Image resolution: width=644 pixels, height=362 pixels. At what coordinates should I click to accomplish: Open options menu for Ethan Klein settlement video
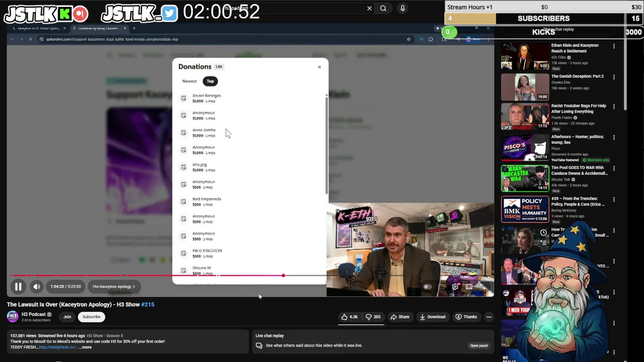614,46
